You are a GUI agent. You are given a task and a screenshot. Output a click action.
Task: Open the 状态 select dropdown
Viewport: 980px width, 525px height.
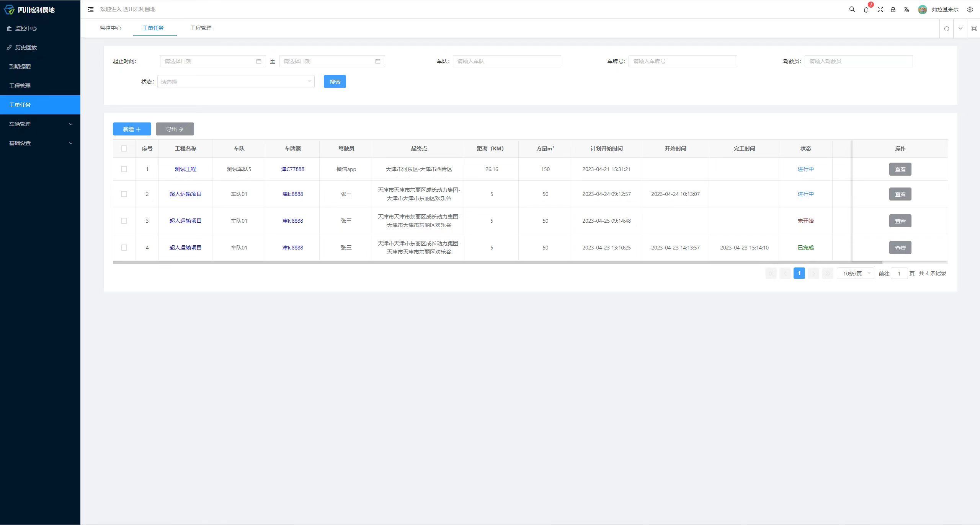tap(236, 82)
